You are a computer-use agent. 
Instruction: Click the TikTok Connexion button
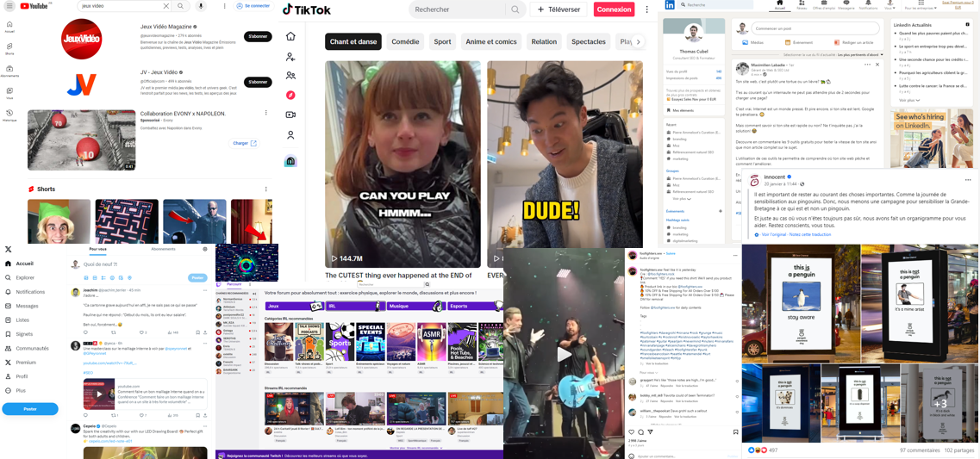pyautogui.click(x=614, y=9)
